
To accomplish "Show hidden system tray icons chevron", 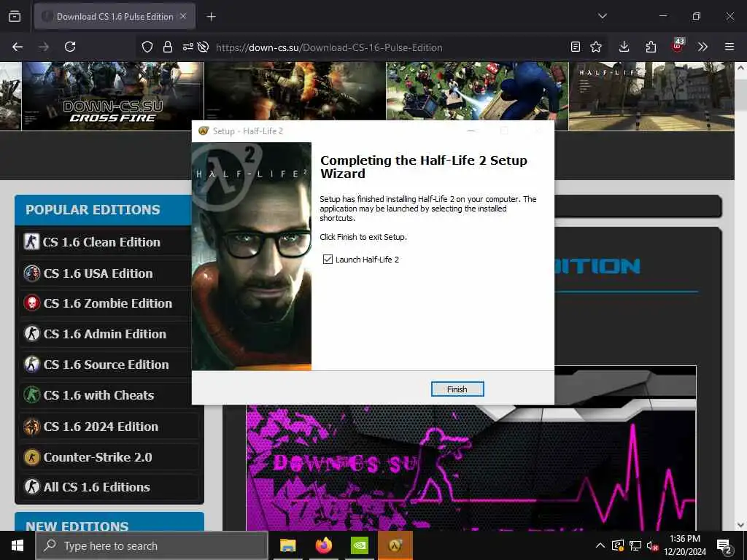I will click(x=600, y=545).
